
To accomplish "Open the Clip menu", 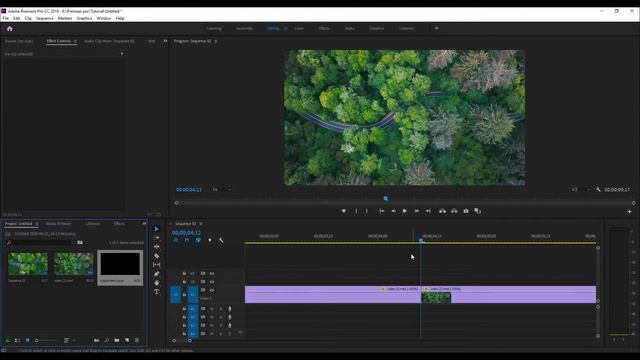I will [28, 18].
